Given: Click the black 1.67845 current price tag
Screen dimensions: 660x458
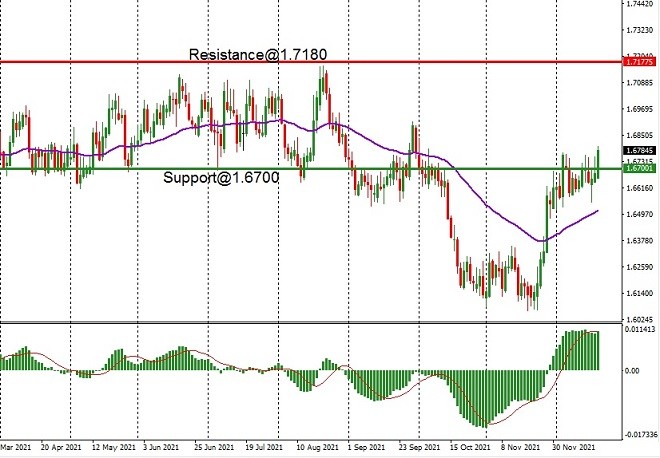Looking at the screenshot, I should coord(639,150).
